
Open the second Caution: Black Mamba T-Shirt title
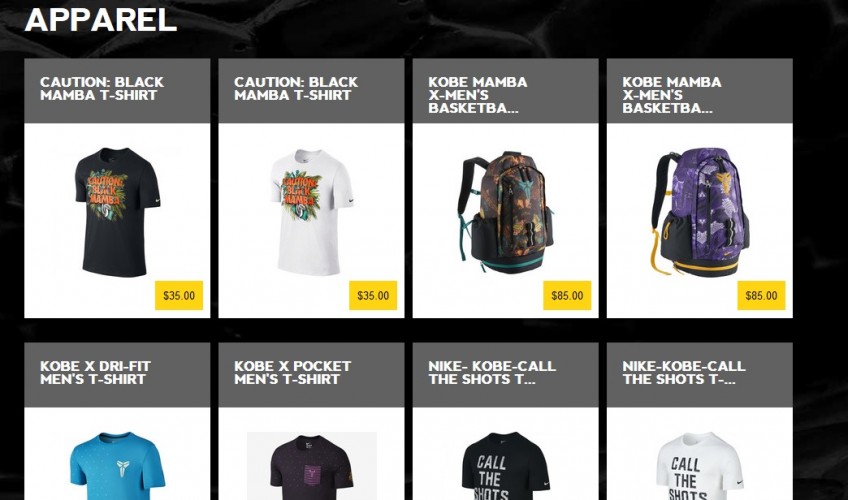tap(296, 89)
